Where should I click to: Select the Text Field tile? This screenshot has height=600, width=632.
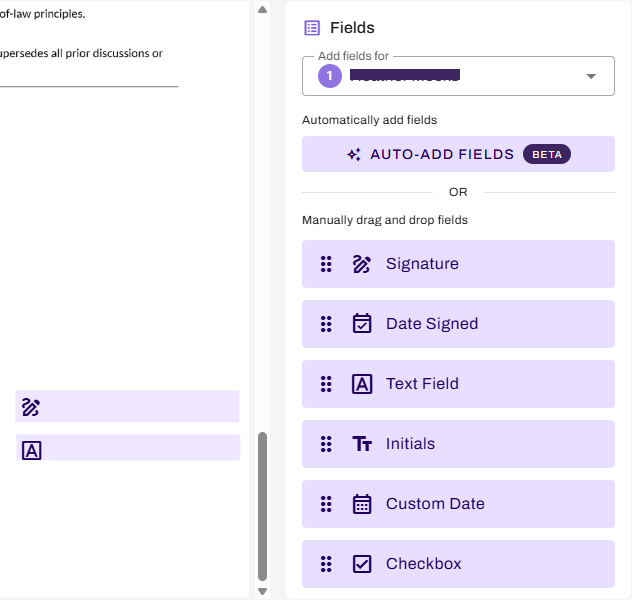pyautogui.click(x=458, y=384)
